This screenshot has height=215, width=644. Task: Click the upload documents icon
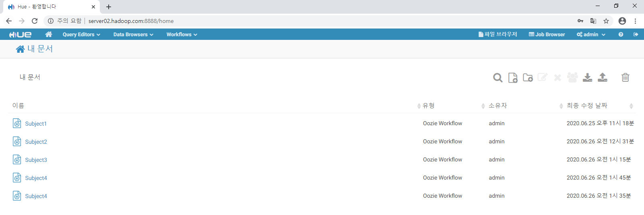point(603,77)
